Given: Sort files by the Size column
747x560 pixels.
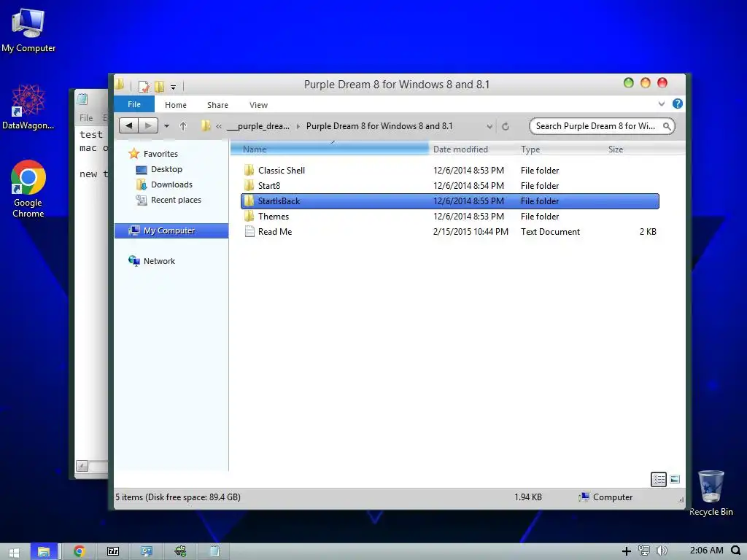Looking at the screenshot, I should point(616,149).
